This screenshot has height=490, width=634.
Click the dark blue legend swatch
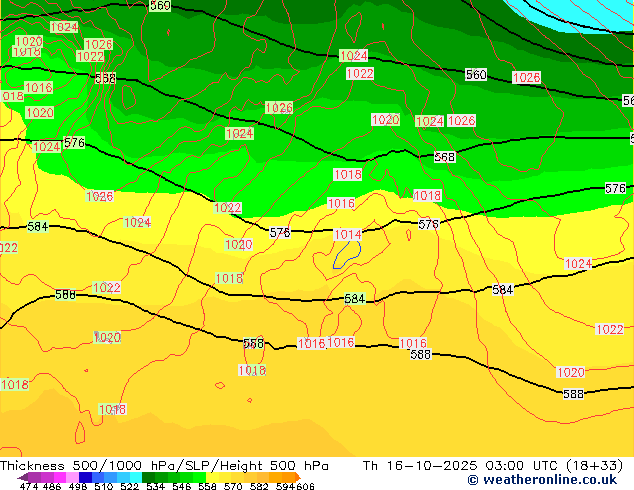pyautogui.click(x=85, y=477)
